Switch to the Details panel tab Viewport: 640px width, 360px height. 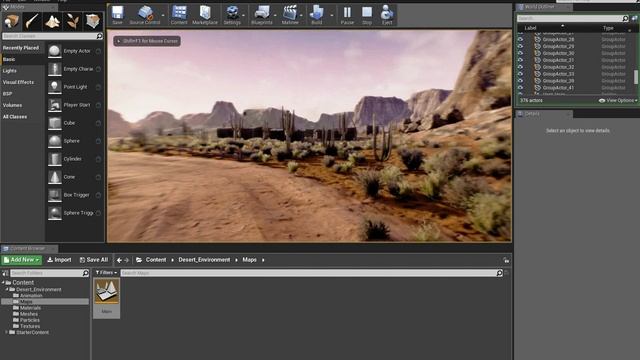(x=544, y=114)
